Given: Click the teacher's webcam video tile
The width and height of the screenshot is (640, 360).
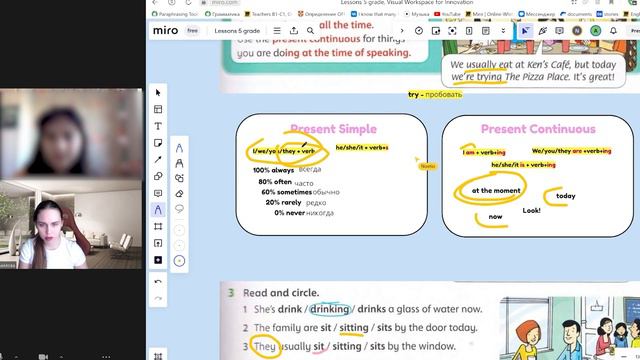Looking at the screenshot, I should pos(71,224).
